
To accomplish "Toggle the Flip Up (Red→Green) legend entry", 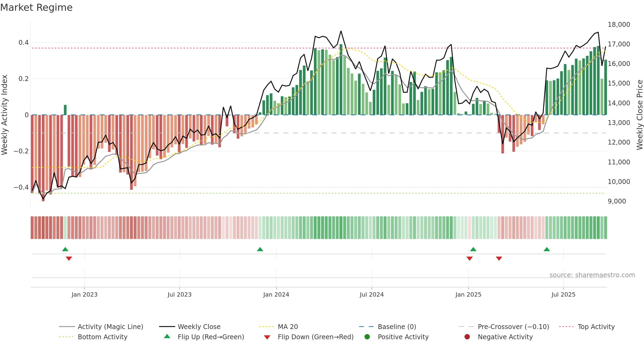I will tap(204, 337).
